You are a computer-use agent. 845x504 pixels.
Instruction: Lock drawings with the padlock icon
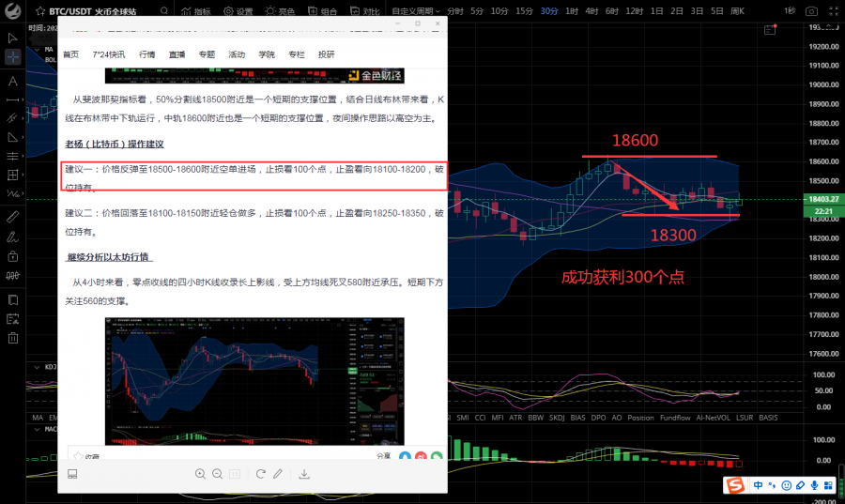[12, 256]
